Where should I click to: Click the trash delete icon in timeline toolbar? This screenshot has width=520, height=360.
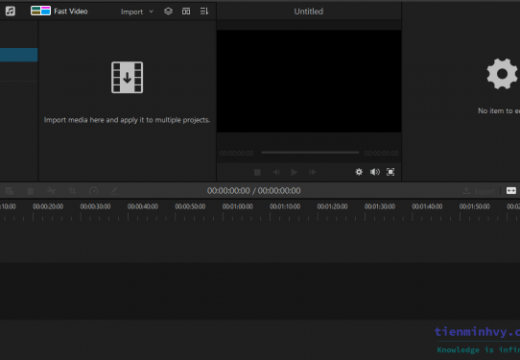click(30, 191)
